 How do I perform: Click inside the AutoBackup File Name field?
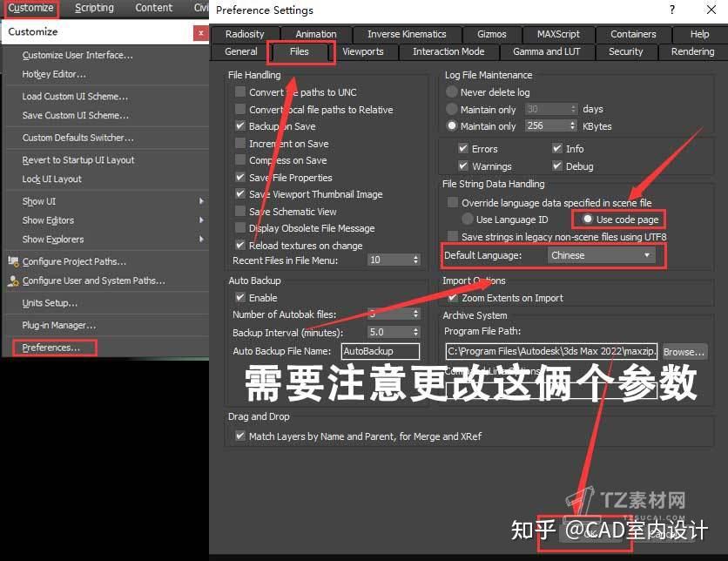tap(381, 350)
